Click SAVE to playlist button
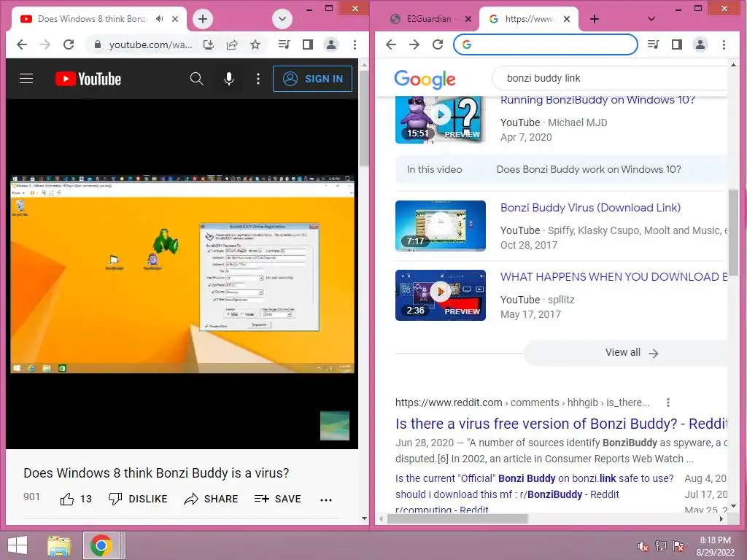The image size is (747, 560). click(278, 499)
